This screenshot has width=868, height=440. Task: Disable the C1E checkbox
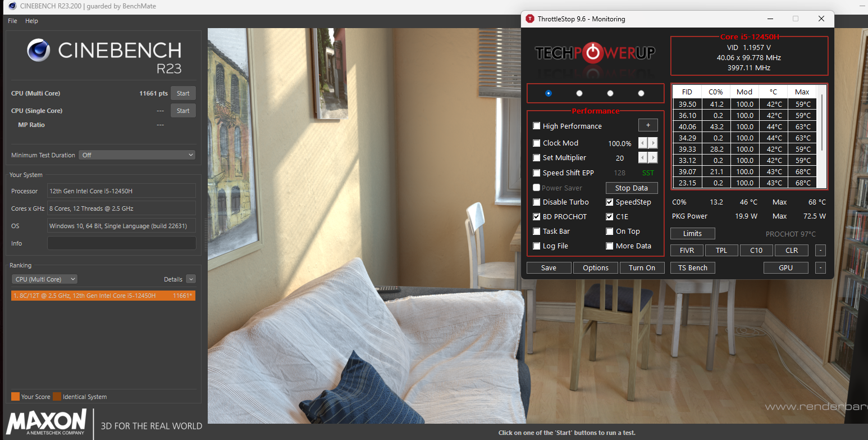pos(610,216)
